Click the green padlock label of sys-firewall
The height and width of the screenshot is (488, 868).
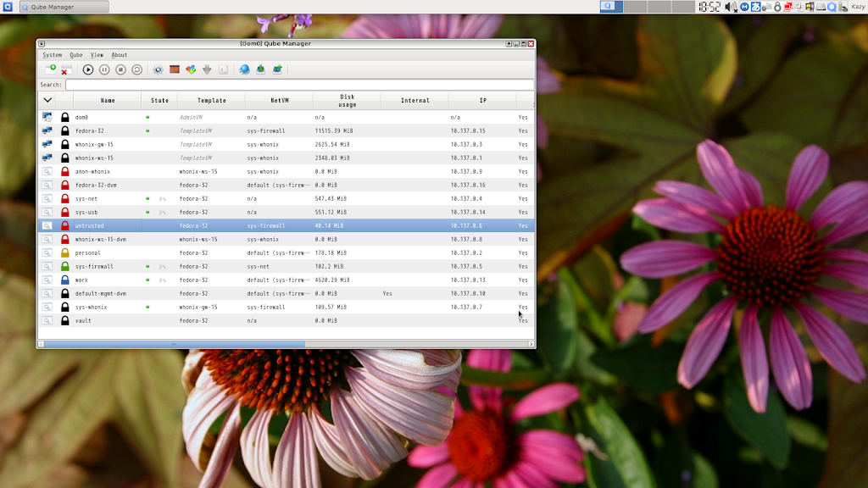(64, 266)
